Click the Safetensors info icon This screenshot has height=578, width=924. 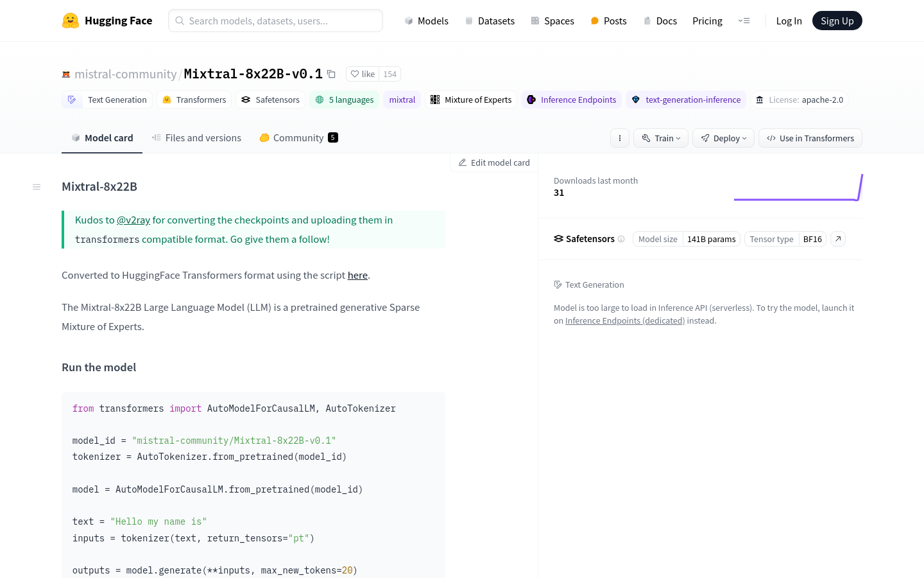[621, 239]
